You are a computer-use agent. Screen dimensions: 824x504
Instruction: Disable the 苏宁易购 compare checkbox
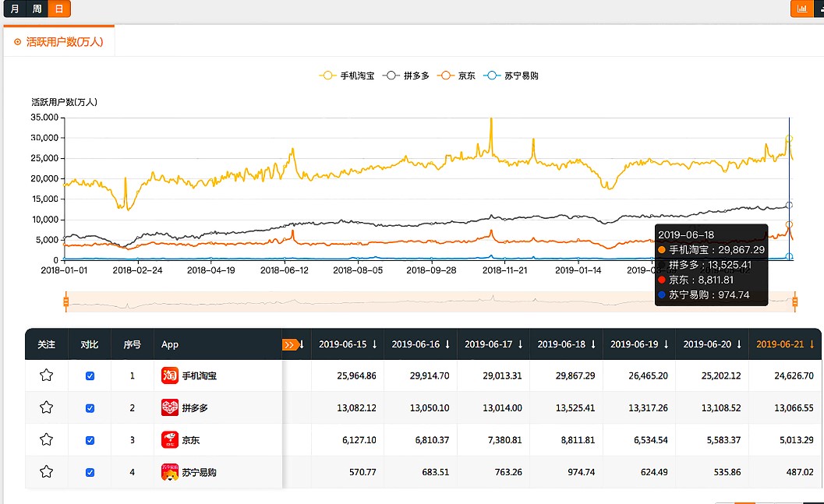(x=90, y=472)
